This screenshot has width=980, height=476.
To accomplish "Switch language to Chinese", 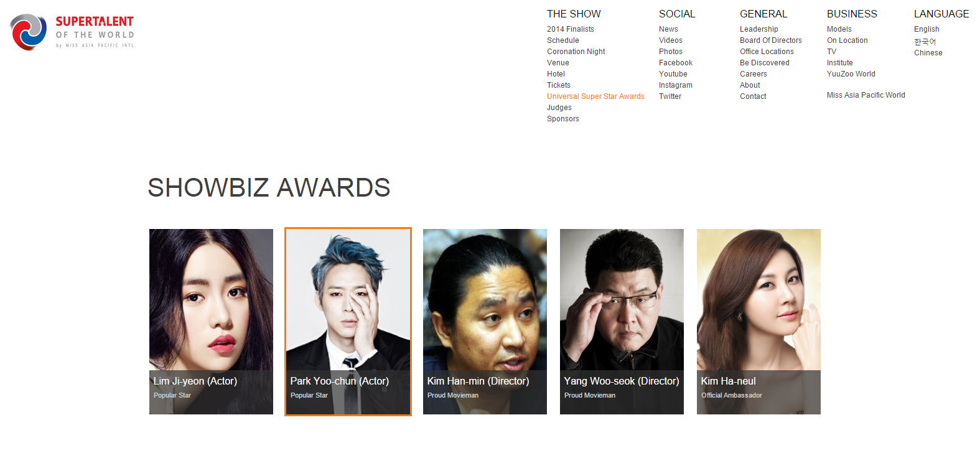I will [x=928, y=53].
